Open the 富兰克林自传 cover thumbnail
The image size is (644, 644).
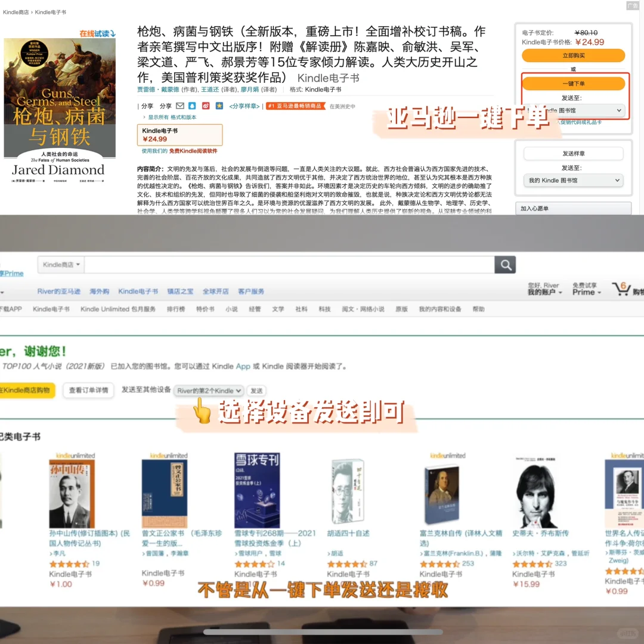coord(442,494)
